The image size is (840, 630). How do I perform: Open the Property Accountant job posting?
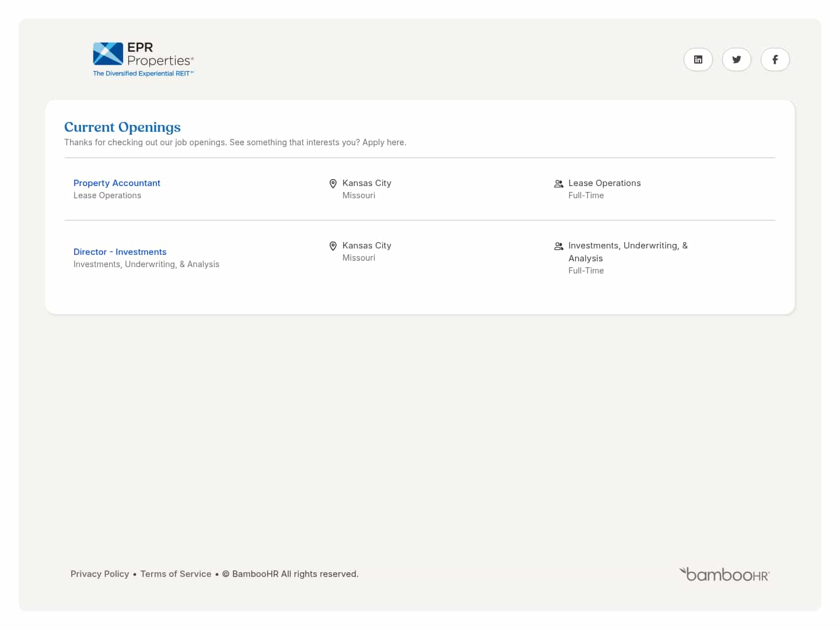pyautogui.click(x=117, y=183)
